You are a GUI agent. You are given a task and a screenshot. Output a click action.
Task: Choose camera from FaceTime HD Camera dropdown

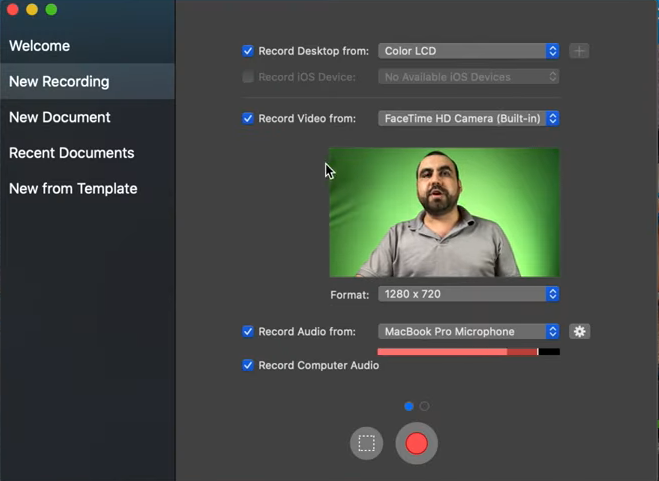click(x=469, y=119)
